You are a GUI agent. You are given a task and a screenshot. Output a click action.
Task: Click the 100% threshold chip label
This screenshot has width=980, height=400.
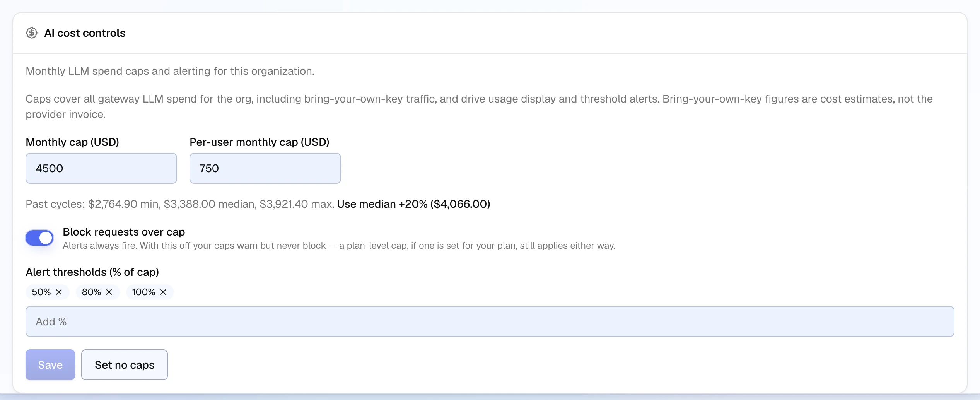pyautogui.click(x=143, y=292)
